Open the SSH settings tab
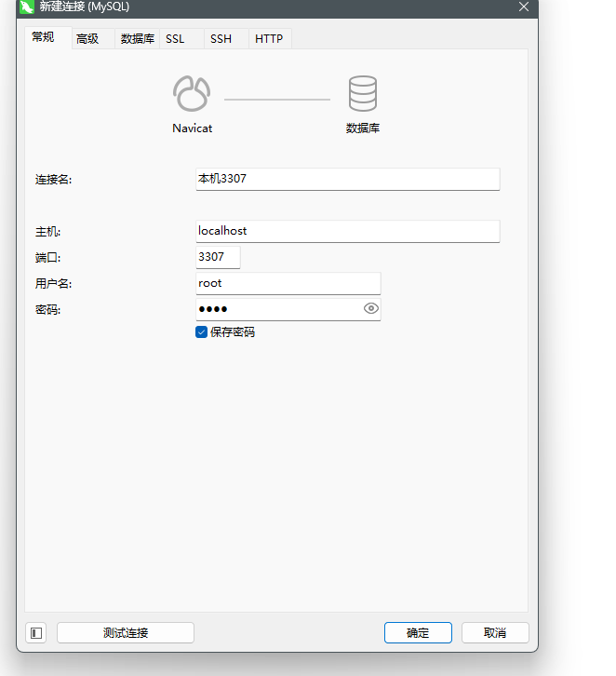 point(221,39)
